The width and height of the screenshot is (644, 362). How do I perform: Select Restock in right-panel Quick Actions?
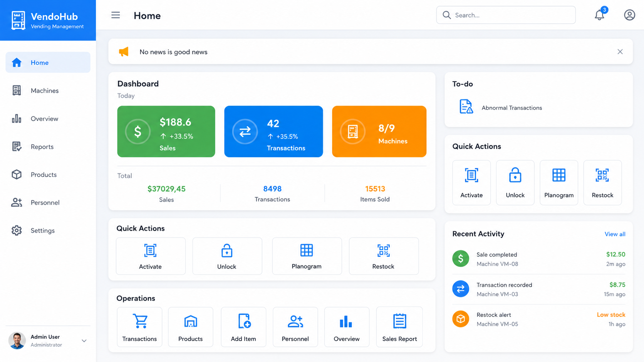click(602, 183)
